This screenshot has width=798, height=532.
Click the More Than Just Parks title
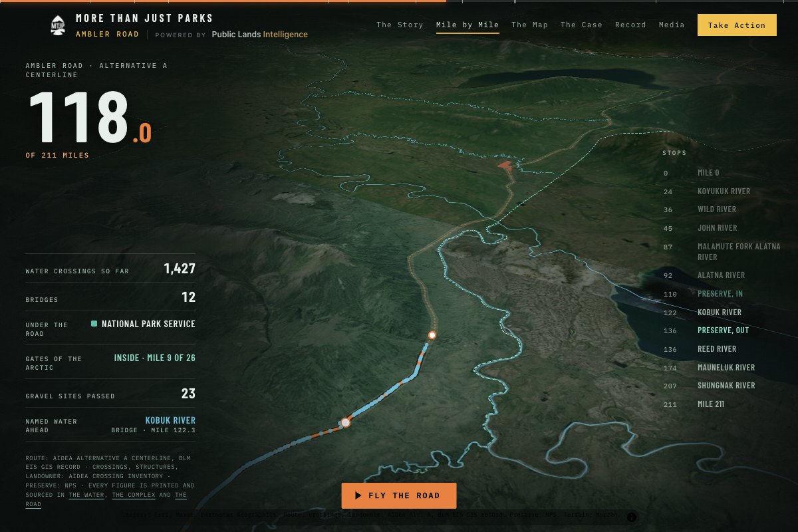coord(144,19)
